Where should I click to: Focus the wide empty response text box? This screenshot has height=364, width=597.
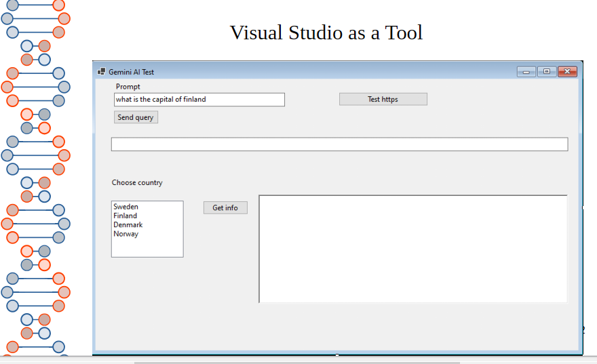click(x=339, y=144)
